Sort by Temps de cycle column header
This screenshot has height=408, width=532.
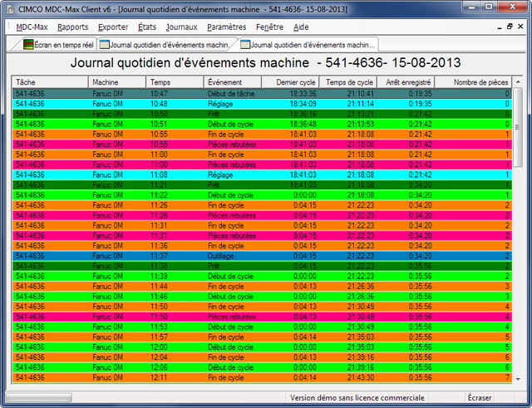348,82
